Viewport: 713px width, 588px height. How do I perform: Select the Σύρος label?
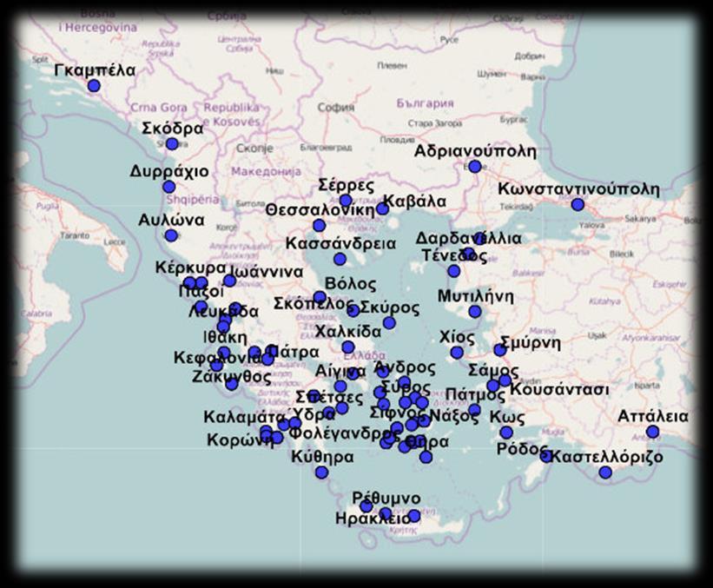[x=406, y=388]
